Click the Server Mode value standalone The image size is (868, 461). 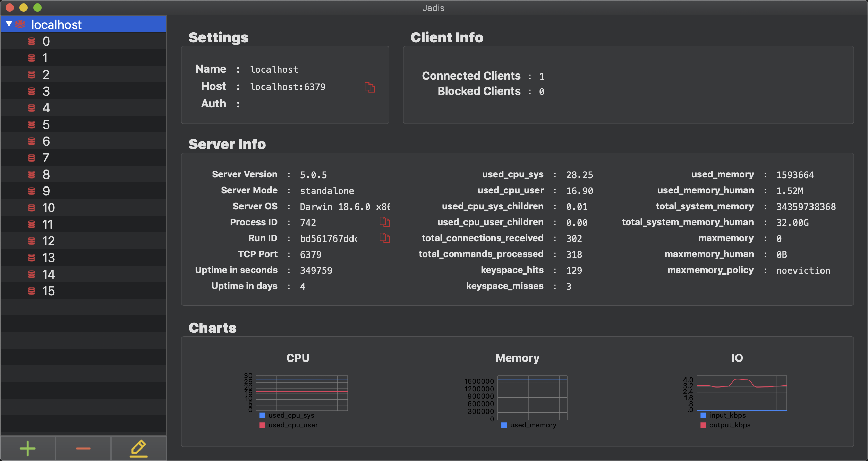click(327, 191)
